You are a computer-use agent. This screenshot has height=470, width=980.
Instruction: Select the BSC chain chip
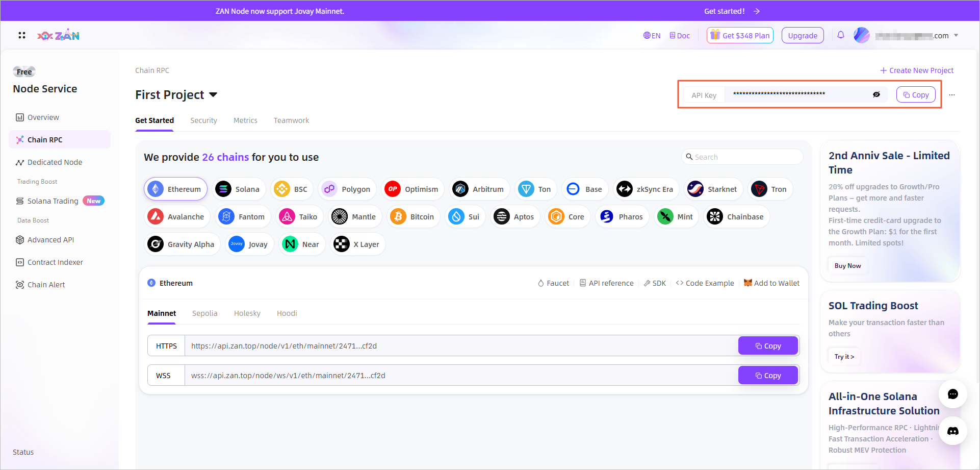pos(292,189)
